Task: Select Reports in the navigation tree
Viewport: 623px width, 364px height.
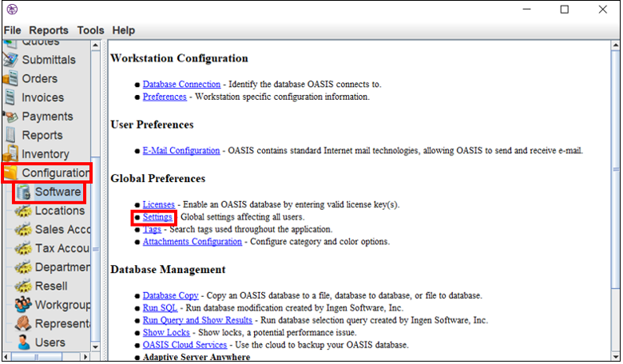Action: [x=42, y=135]
